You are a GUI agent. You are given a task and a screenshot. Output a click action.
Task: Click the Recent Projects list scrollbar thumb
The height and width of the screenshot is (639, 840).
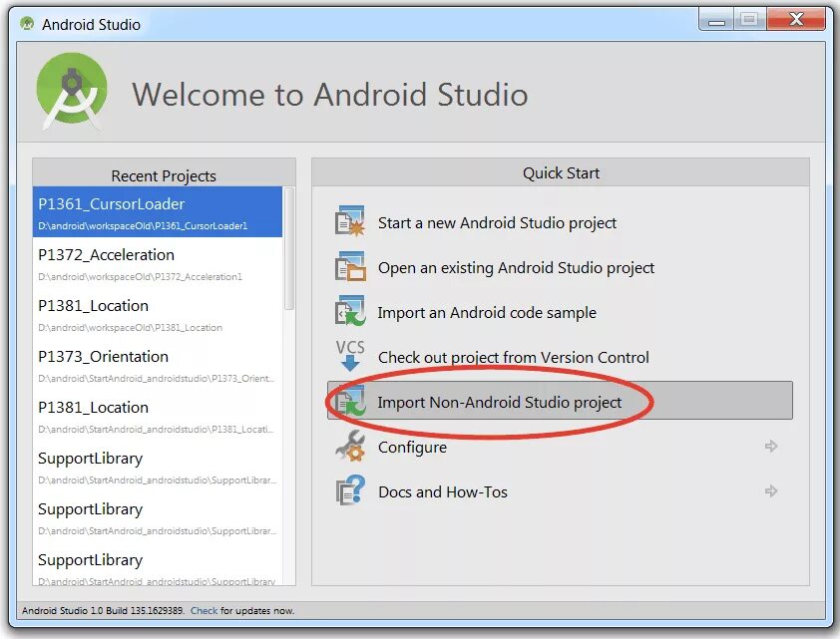coord(288,248)
